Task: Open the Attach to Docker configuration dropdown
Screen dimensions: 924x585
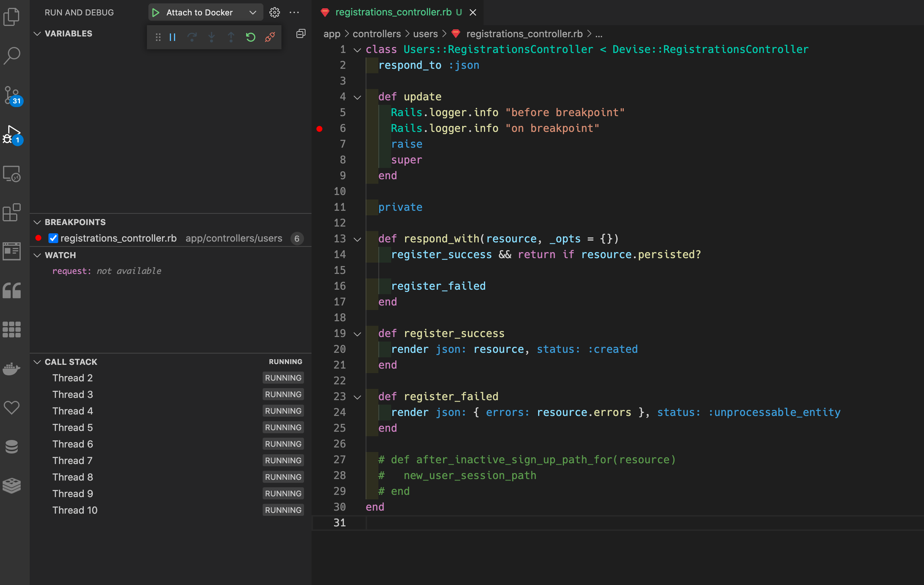Action: coord(253,12)
